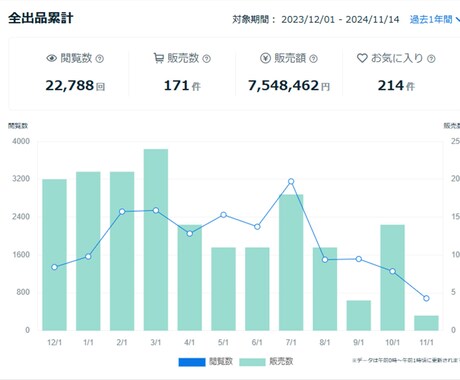This screenshot has width=460, height=380.
Task: Toggle the green 販売数 legend swatch
Action: pos(252,362)
